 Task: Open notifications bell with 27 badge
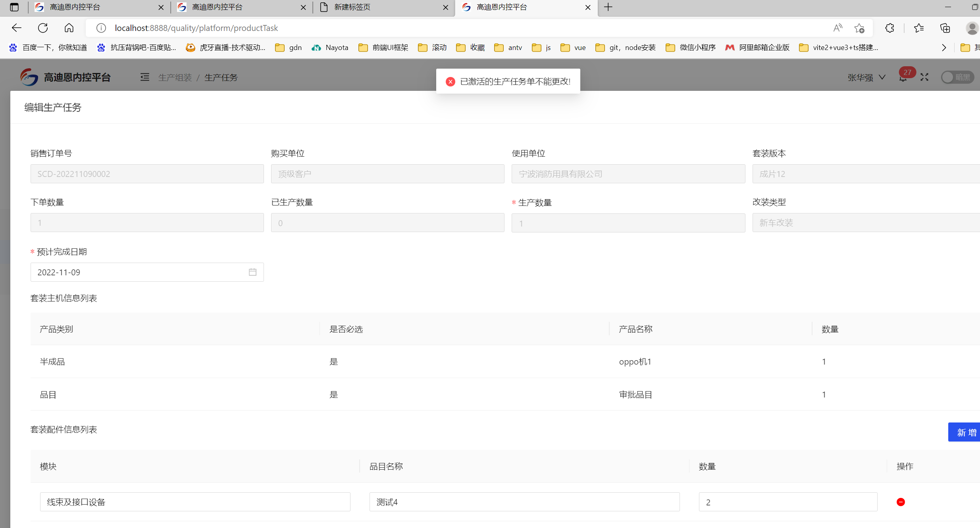point(903,78)
